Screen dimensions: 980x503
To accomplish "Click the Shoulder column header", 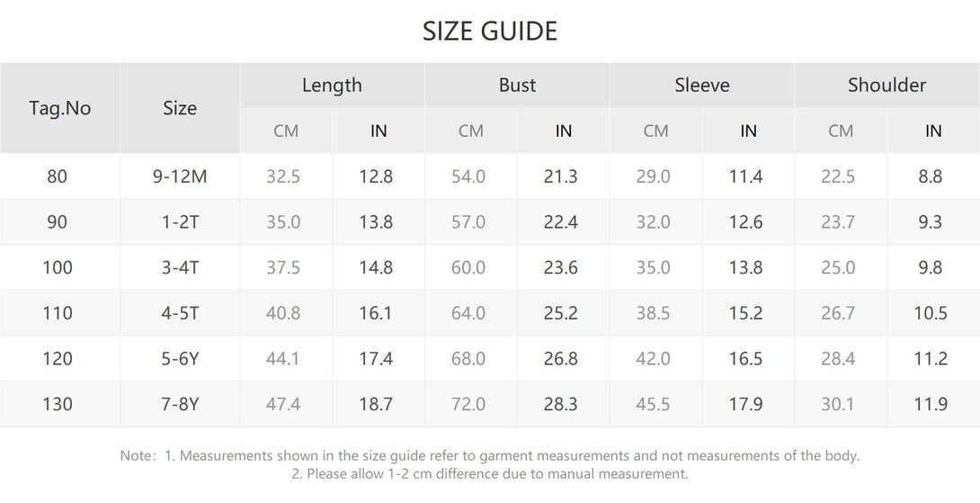I will pos(886,85).
